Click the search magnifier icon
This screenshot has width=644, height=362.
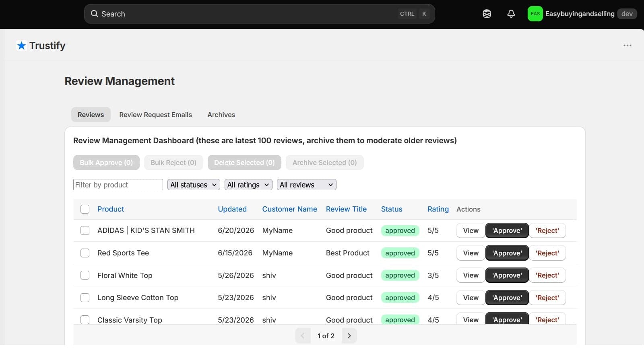coord(94,14)
